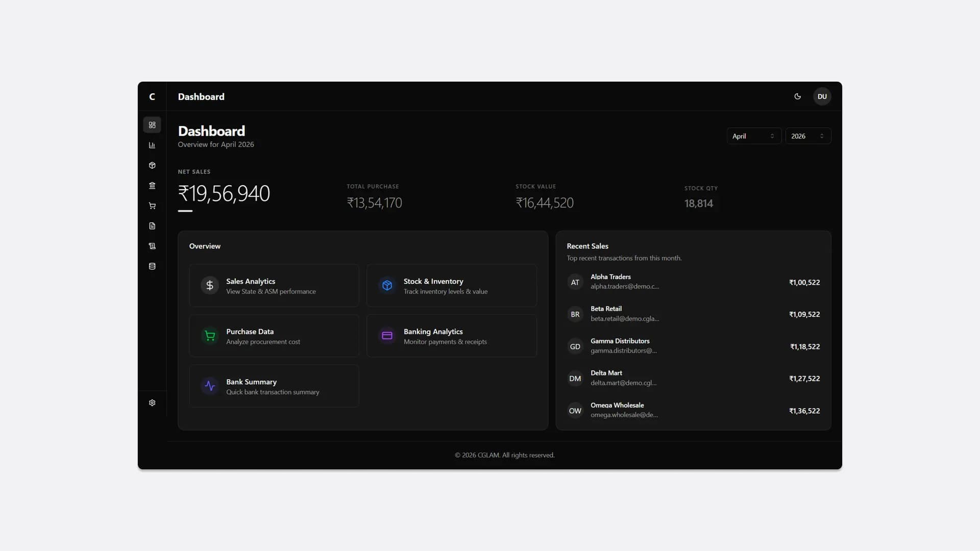Click the Stock Value figure ₹16,44,520
This screenshot has height=551, width=980.
pyautogui.click(x=545, y=203)
